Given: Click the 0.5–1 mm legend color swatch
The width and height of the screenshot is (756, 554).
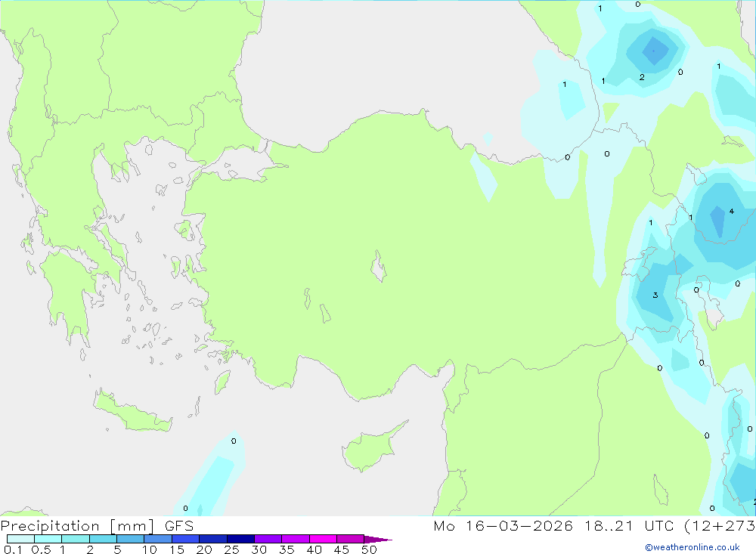Looking at the screenshot, I should [x=48, y=539].
